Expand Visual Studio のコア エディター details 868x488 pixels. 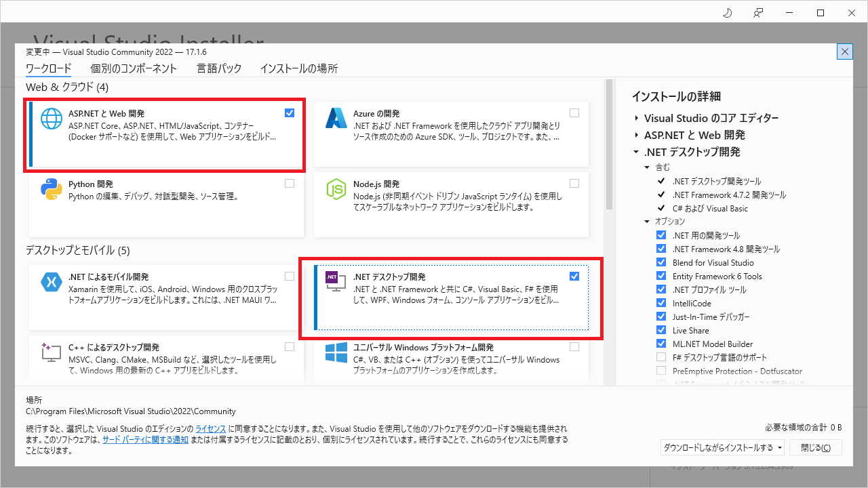pos(637,118)
